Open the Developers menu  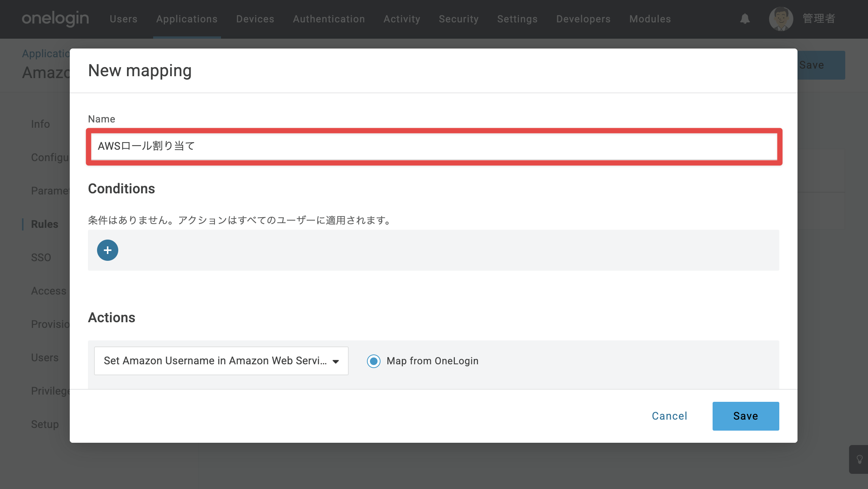(583, 19)
